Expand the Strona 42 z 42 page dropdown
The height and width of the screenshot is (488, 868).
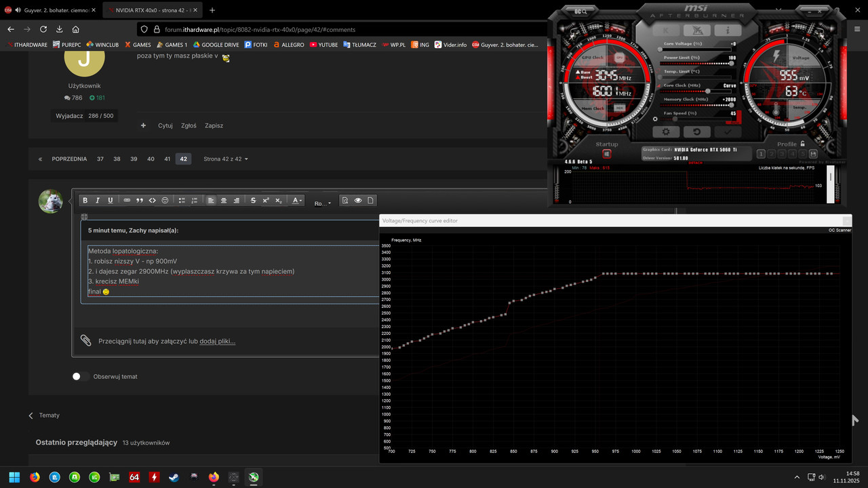pos(226,159)
